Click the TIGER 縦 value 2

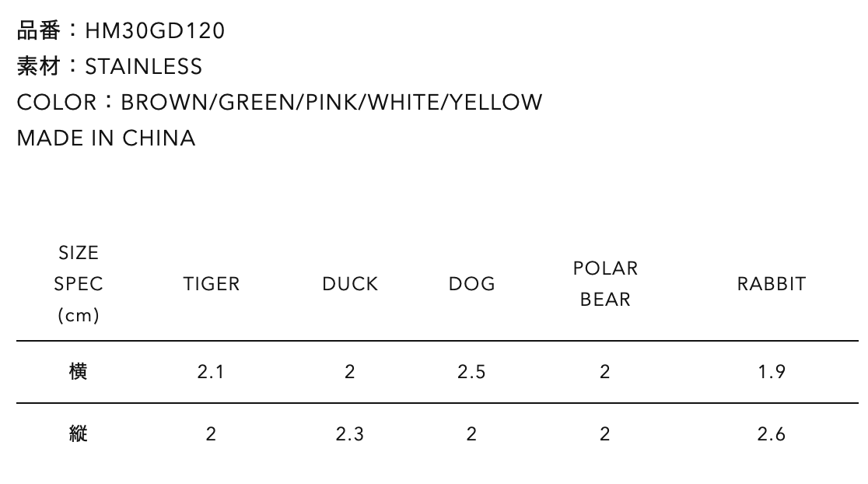coord(211,434)
